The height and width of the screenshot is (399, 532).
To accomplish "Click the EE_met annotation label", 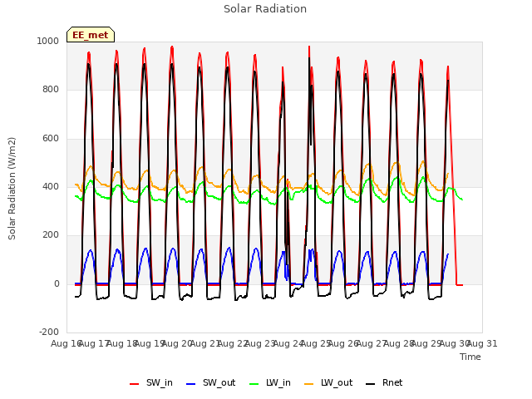I will (91, 35).
